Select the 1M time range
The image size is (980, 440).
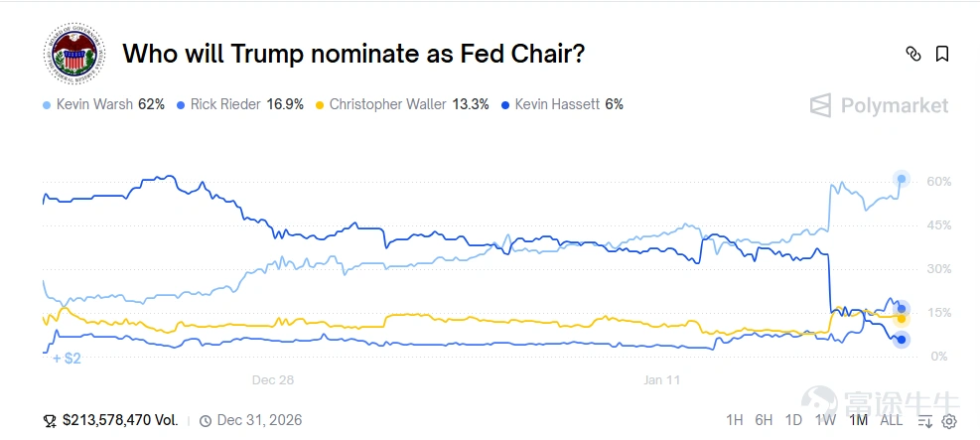(x=858, y=420)
